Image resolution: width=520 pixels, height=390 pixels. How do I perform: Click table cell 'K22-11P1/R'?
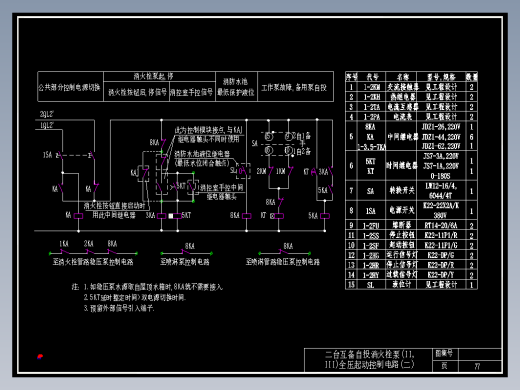coord(441,236)
